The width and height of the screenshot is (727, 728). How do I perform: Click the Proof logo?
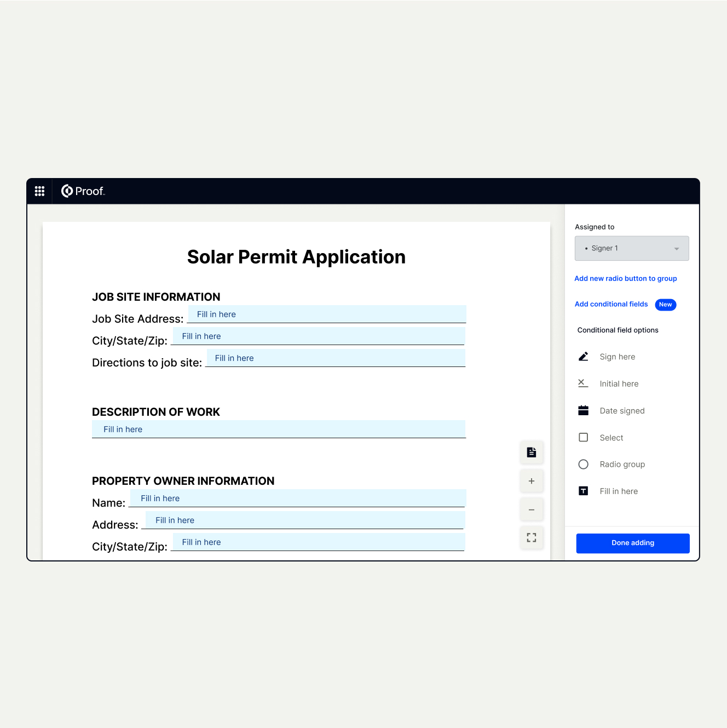83,191
